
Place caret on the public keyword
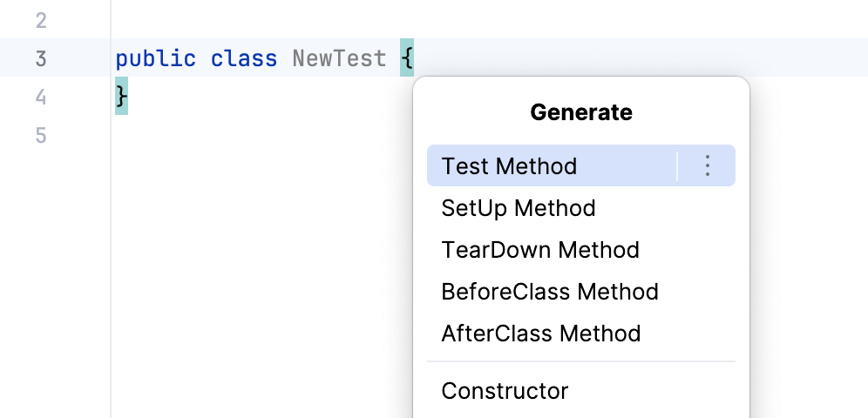click(155, 58)
